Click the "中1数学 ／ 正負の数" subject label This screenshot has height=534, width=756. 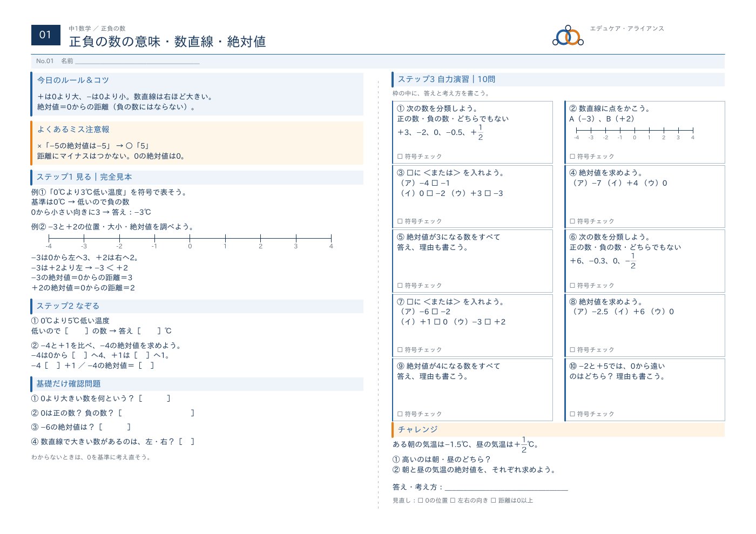[x=97, y=29]
